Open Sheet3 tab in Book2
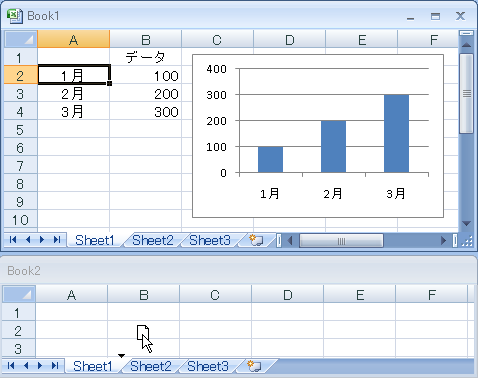 point(208,366)
